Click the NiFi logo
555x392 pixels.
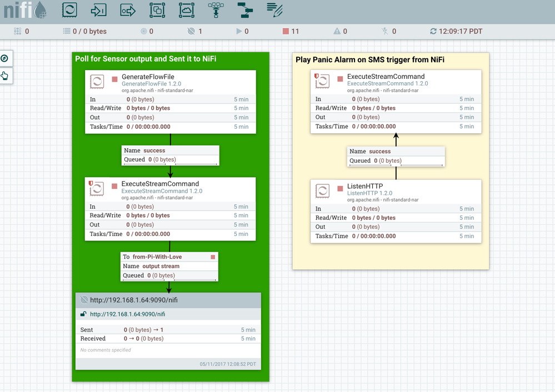click(25, 10)
